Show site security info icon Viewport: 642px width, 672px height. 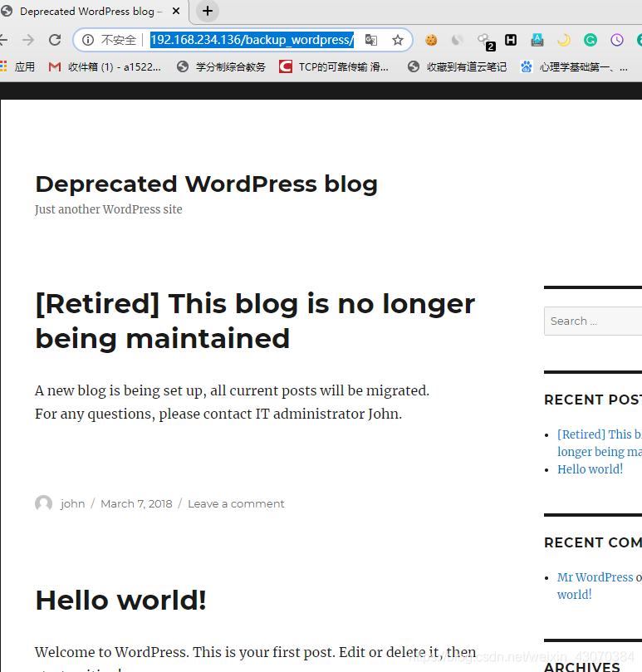tap(88, 40)
